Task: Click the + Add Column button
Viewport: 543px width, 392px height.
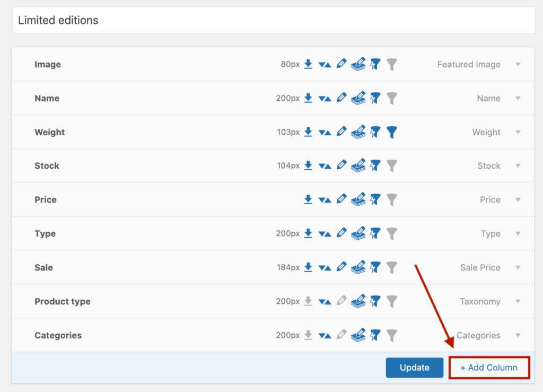Action: (489, 368)
